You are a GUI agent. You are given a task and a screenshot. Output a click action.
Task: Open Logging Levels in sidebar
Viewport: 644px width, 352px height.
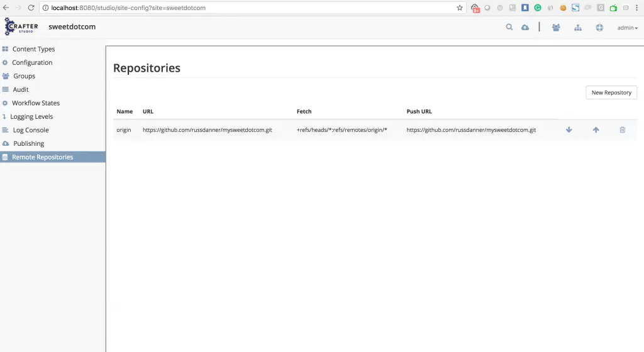tap(31, 117)
